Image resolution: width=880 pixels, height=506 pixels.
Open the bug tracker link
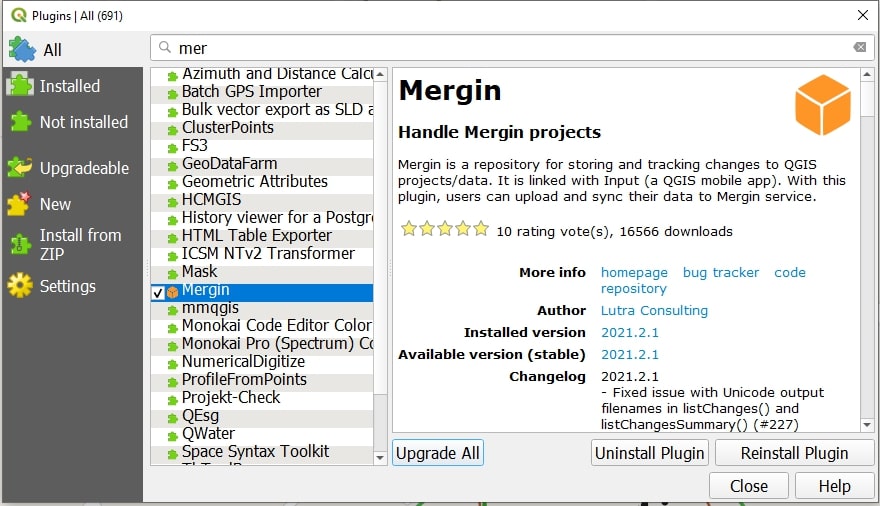pos(720,272)
